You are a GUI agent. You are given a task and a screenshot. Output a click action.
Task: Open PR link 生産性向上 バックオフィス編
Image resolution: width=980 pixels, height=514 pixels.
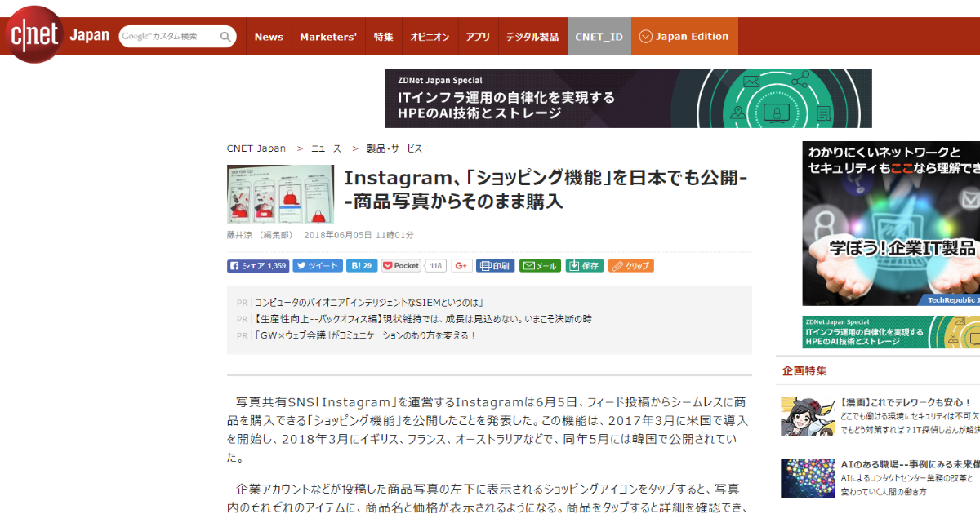pyautogui.click(x=423, y=319)
